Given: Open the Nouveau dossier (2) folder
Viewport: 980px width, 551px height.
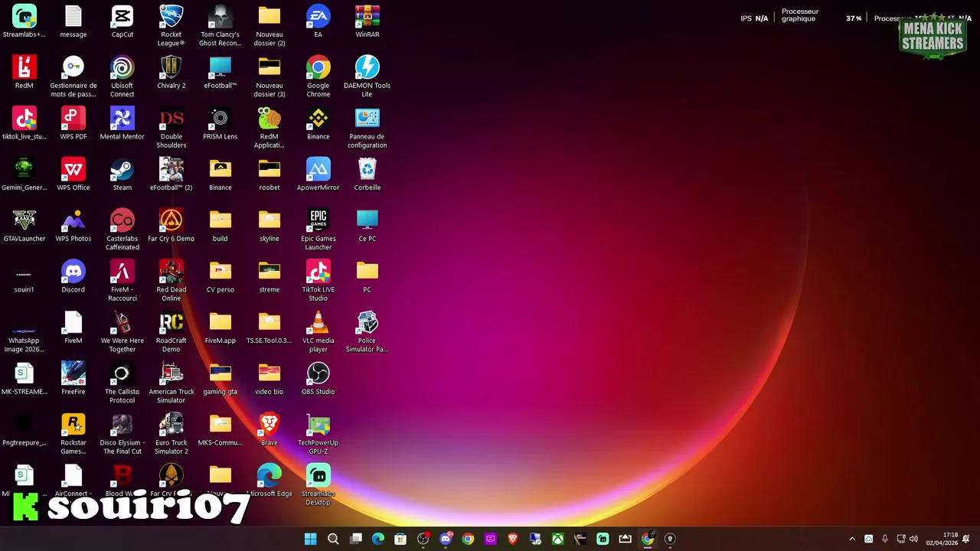Looking at the screenshot, I should tap(269, 25).
